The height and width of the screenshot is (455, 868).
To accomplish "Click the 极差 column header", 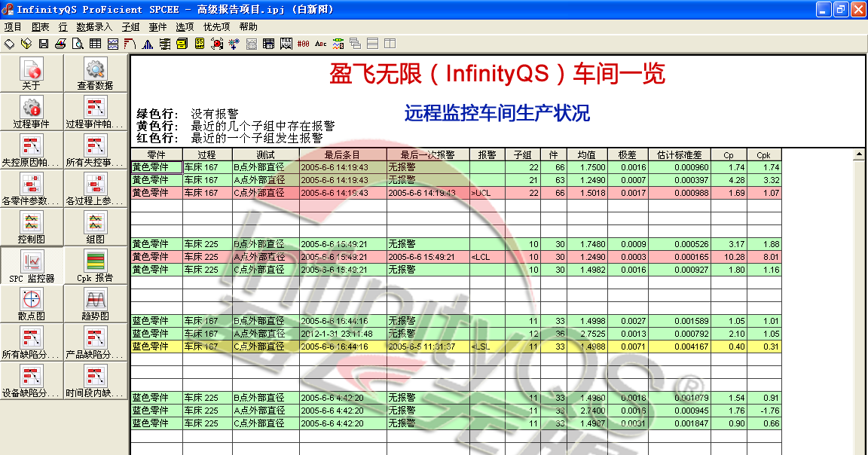I will click(x=628, y=155).
